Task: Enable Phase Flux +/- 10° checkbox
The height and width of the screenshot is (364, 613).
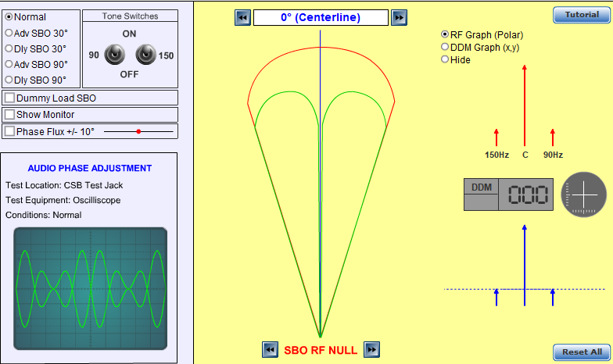Action: (9, 131)
